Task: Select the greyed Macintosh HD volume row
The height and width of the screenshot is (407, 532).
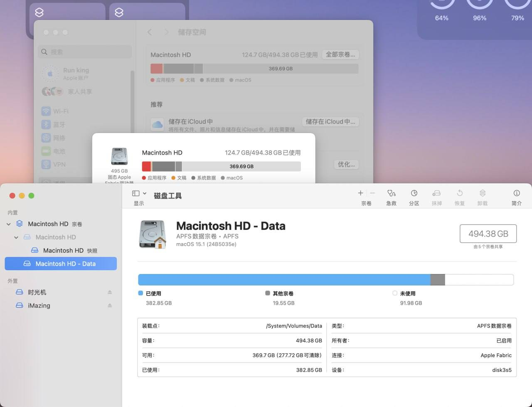Action: (61, 237)
